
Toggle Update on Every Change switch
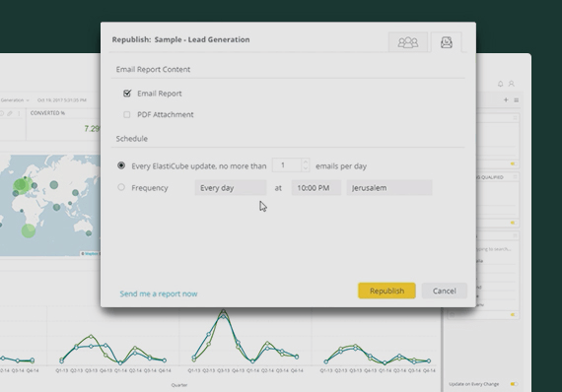(x=514, y=384)
